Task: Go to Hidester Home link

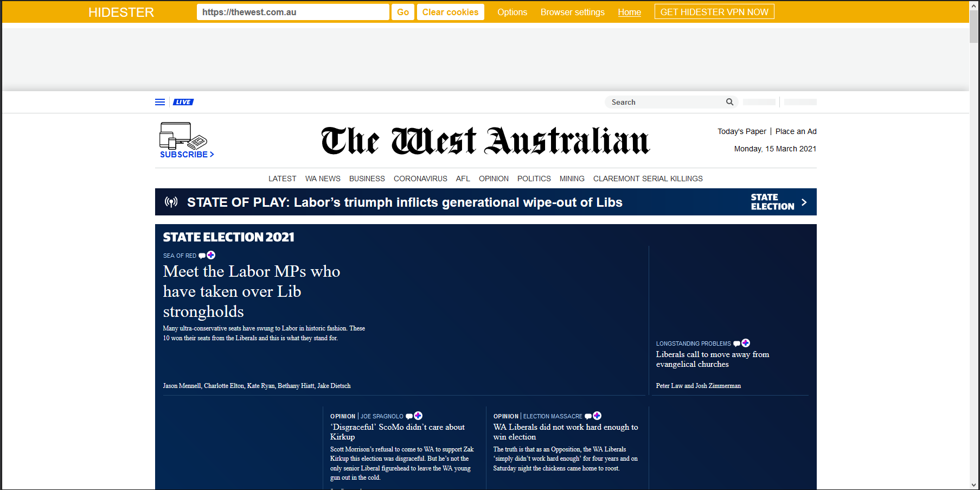Action: coord(629,12)
